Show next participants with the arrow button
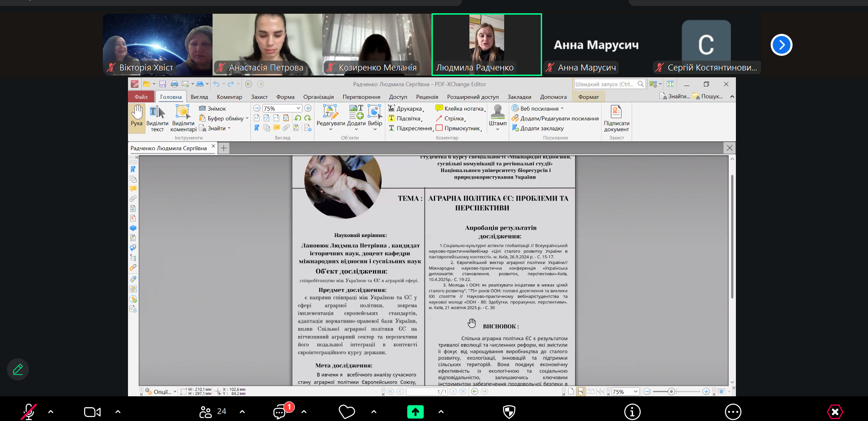This screenshot has width=868, height=421. [781, 45]
